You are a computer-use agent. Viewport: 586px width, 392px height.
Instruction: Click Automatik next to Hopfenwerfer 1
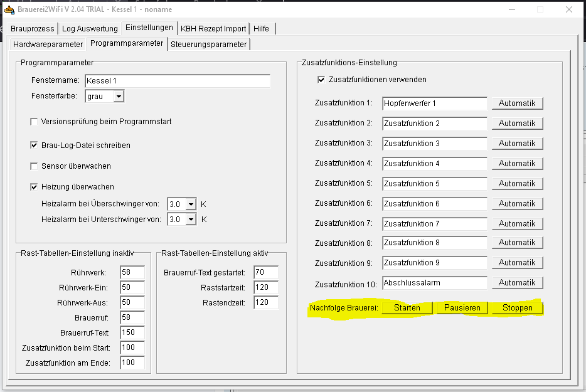coord(517,103)
